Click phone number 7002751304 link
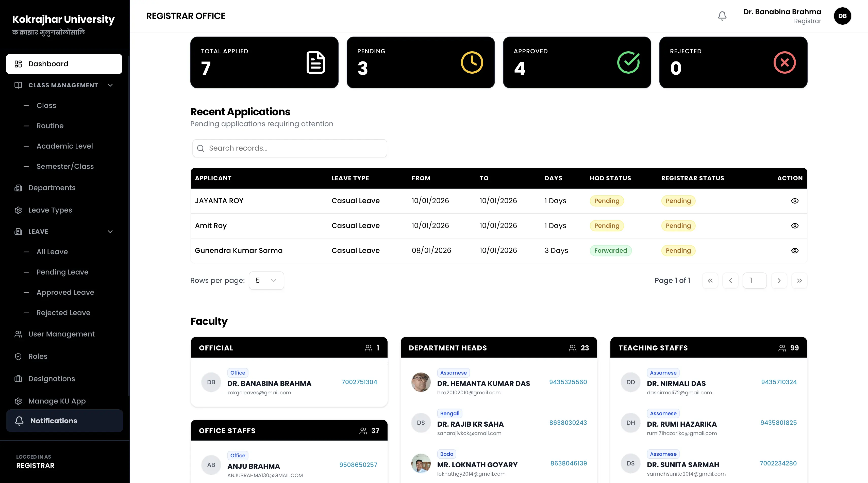The image size is (868, 483). [359, 382]
